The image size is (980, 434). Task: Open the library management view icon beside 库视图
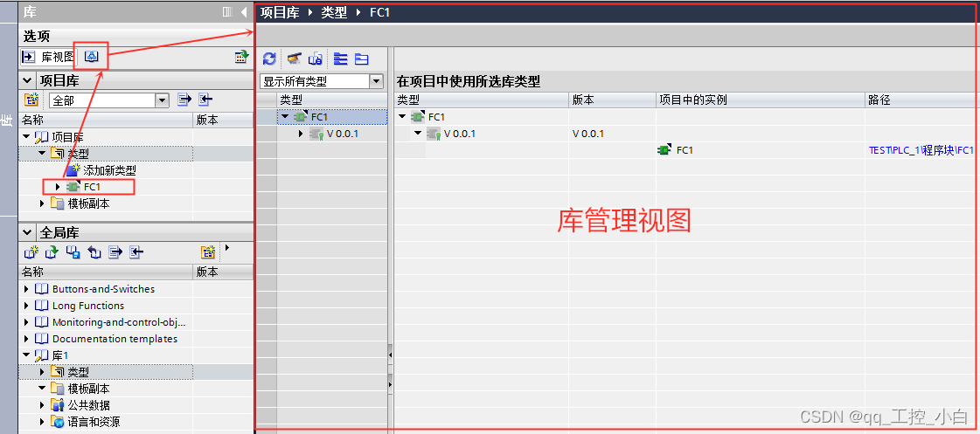[x=92, y=58]
